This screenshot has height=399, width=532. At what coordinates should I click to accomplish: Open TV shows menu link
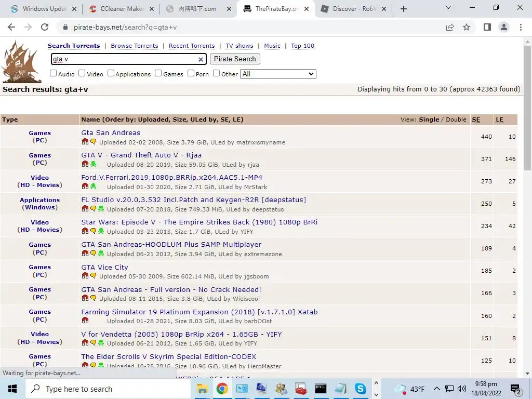click(239, 46)
